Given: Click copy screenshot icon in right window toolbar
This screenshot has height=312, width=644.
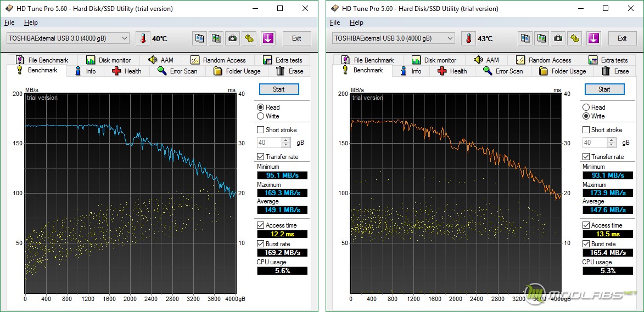Looking at the screenshot, I should (542, 38).
